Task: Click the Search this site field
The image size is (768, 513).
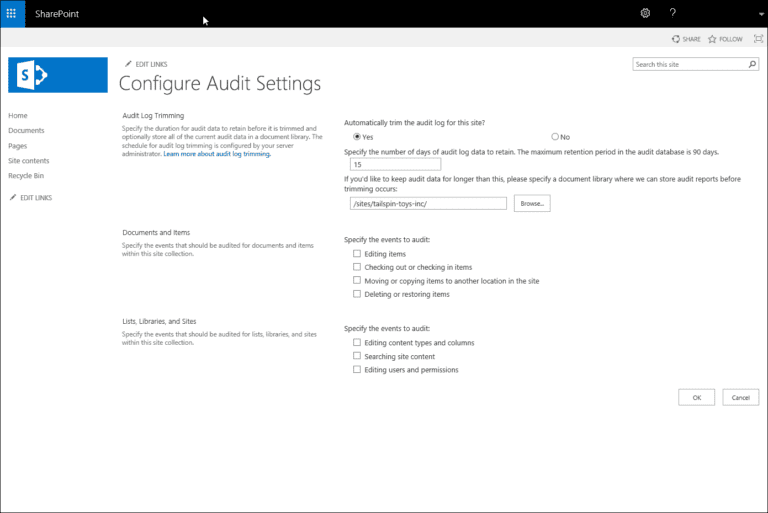Action: pyautogui.click(x=690, y=64)
